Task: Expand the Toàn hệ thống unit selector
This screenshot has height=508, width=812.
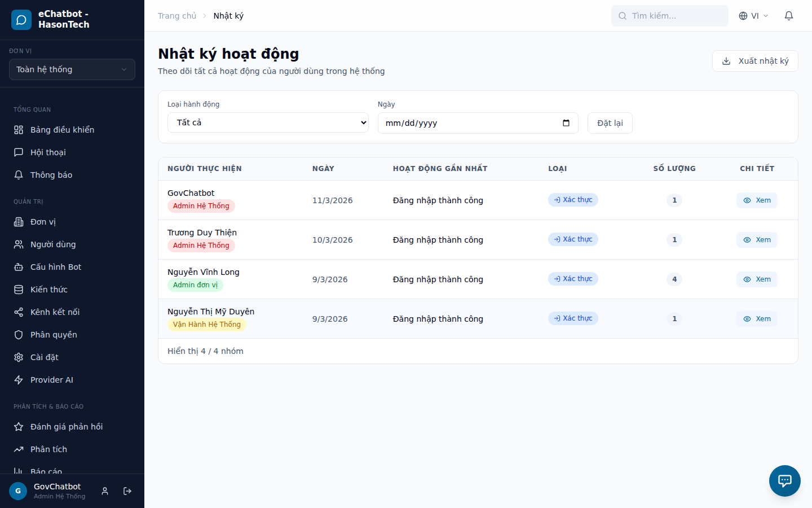Action: point(72,69)
